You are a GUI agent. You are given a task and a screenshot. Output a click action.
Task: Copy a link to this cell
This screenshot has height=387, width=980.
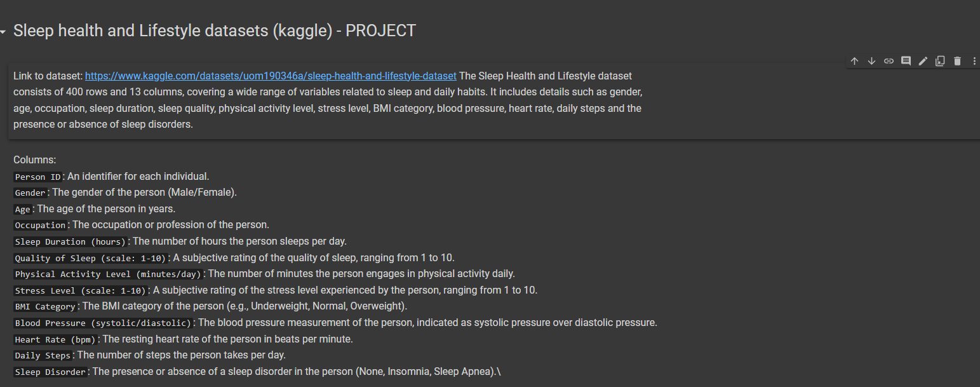pyautogui.click(x=889, y=61)
